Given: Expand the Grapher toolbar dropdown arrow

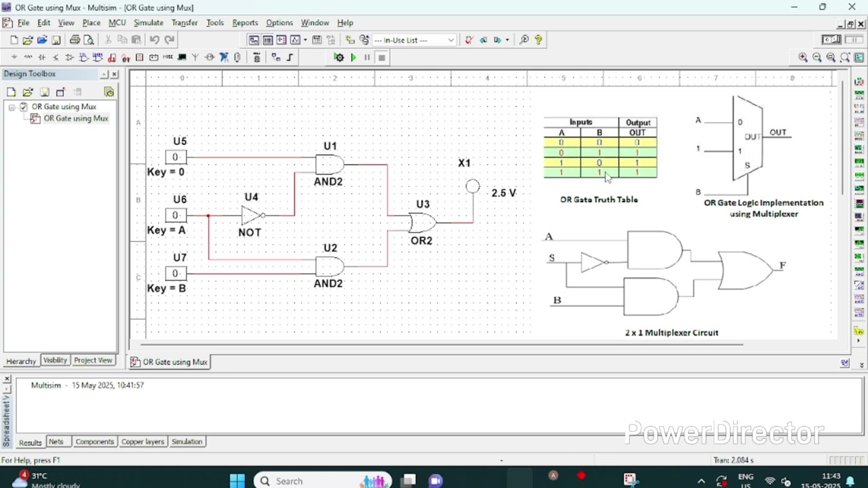Looking at the screenshot, I should point(305,40).
